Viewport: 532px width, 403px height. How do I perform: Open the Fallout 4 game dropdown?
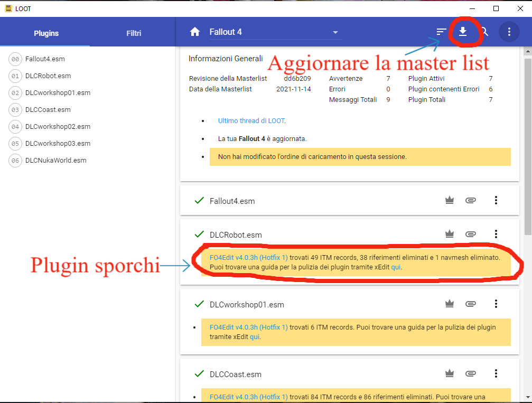(275, 32)
